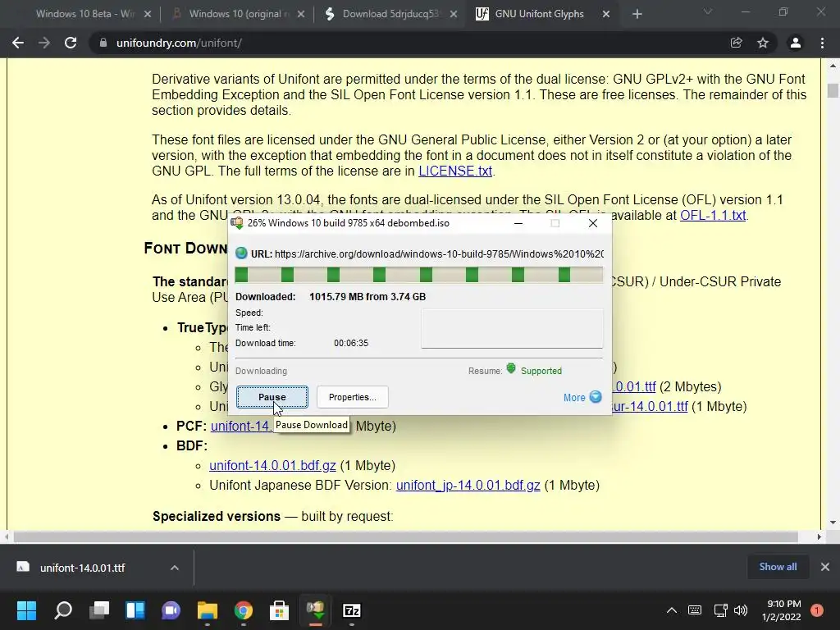Expand options for unifont-14.0.01.ttf download
840x630 pixels.
175,568
